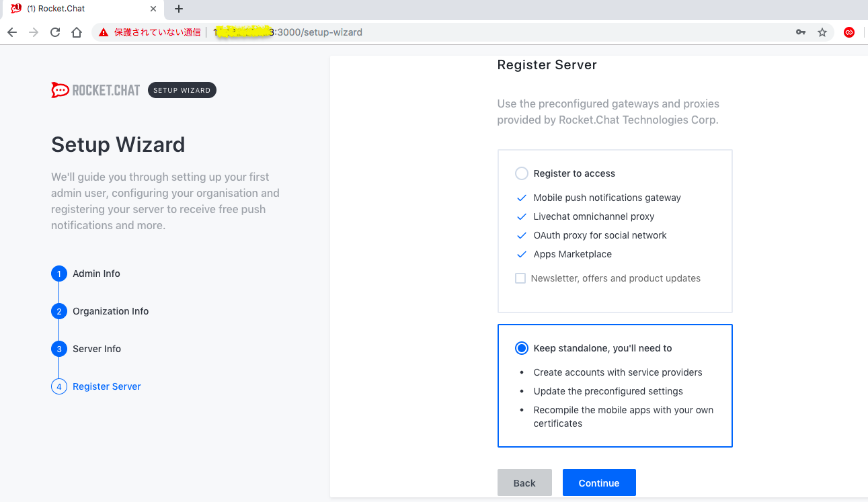The width and height of the screenshot is (868, 502).
Task: Open saved passwords key icon
Action: click(x=800, y=32)
